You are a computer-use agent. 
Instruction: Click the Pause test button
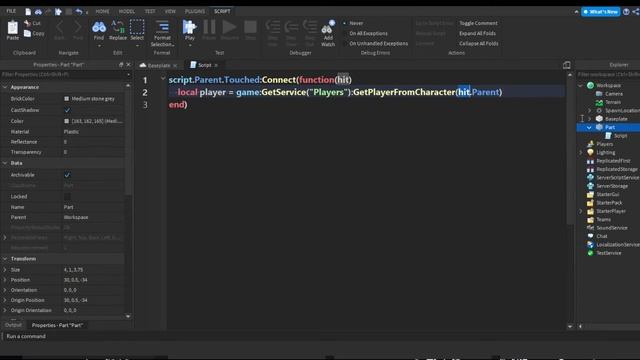coord(209,27)
